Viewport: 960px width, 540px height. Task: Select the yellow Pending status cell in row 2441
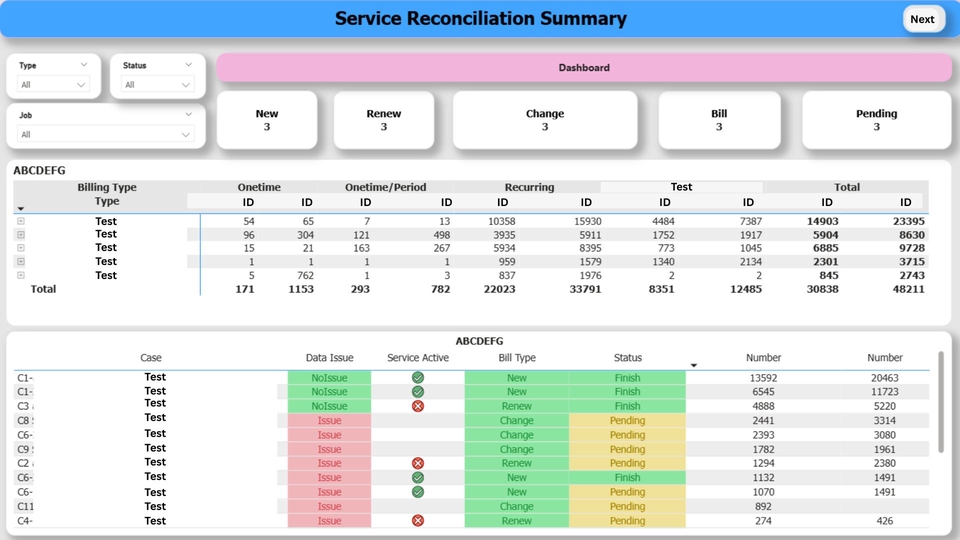coord(627,421)
